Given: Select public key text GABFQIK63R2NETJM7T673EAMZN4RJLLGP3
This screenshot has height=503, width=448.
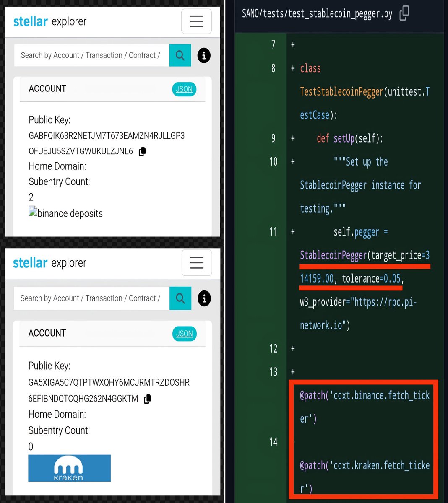Looking at the screenshot, I should click(107, 136).
